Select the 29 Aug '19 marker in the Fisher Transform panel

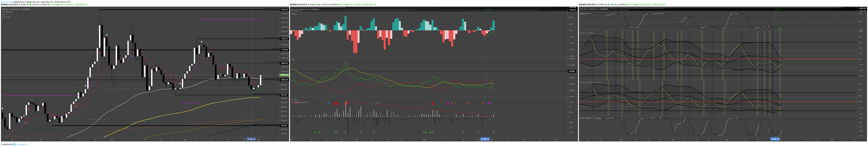(x=775, y=139)
